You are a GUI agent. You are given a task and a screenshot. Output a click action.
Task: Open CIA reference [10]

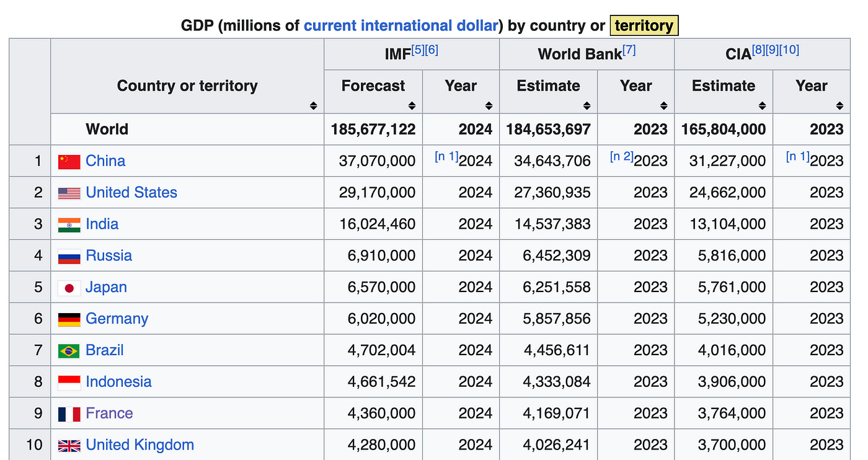[x=789, y=50]
